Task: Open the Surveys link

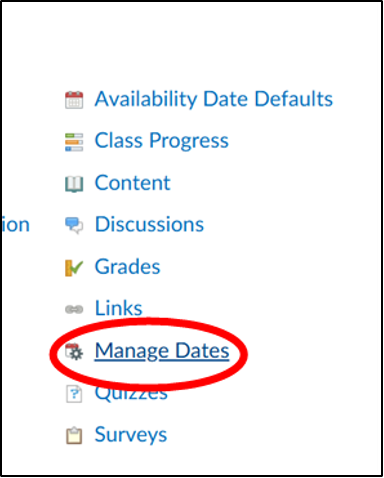Action: [131, 435]
